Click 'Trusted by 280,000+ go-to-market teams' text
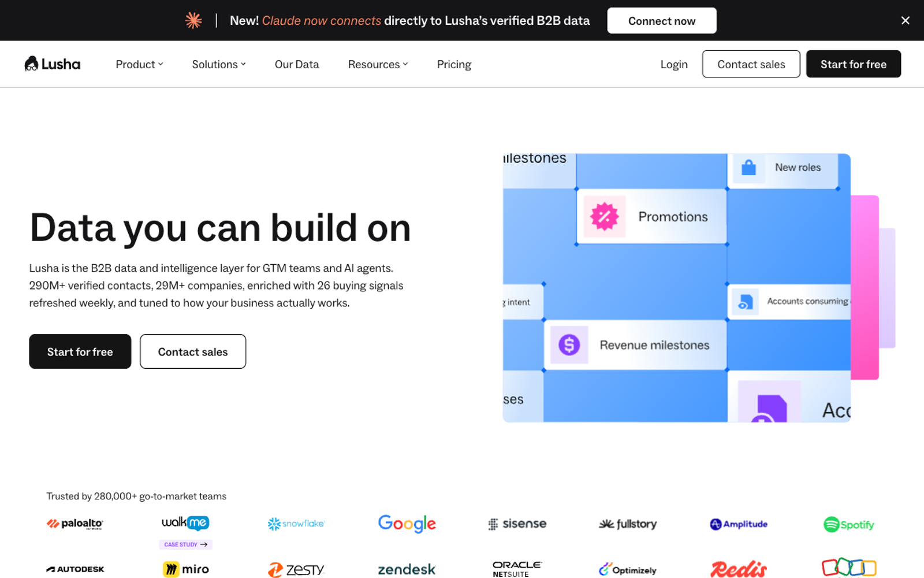The image size is (924, 578). (x=136, y=496)
